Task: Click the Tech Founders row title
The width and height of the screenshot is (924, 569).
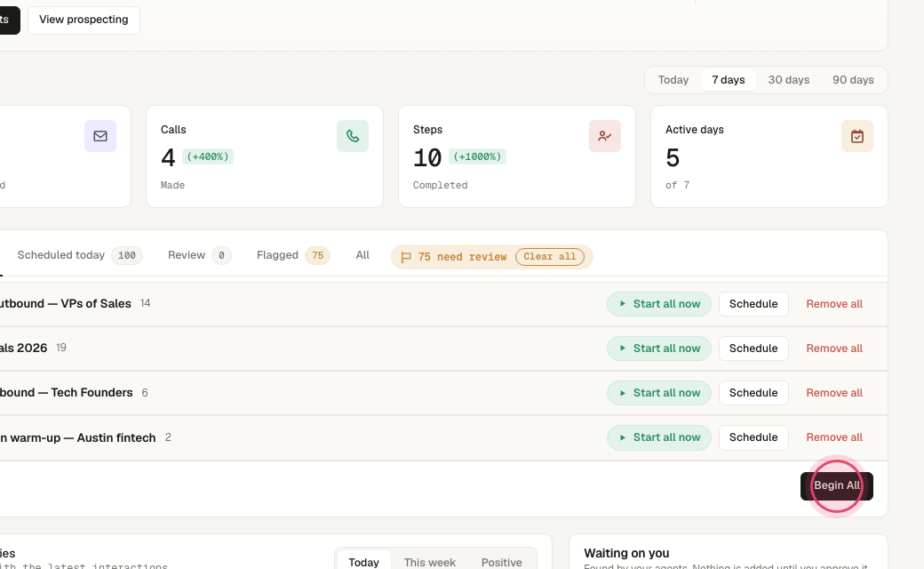Action: [x=66, y=393]
